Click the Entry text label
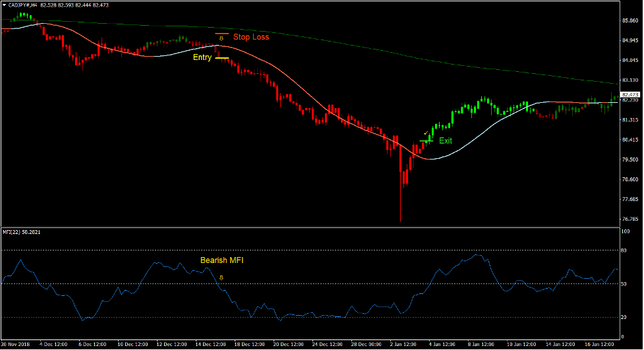The width and height of the screenshot is (644, 350). click(x=202, y=58)
